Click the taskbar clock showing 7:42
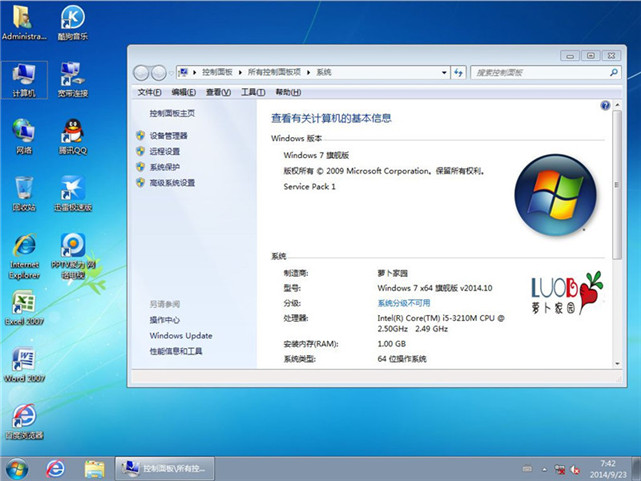Screen dimensions: 641x481 [x=608, y=469]
